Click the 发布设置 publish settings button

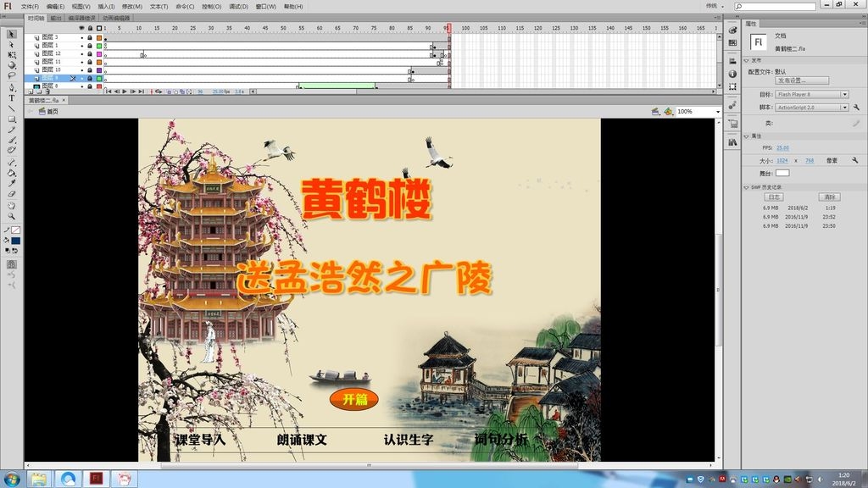point(801,79)
